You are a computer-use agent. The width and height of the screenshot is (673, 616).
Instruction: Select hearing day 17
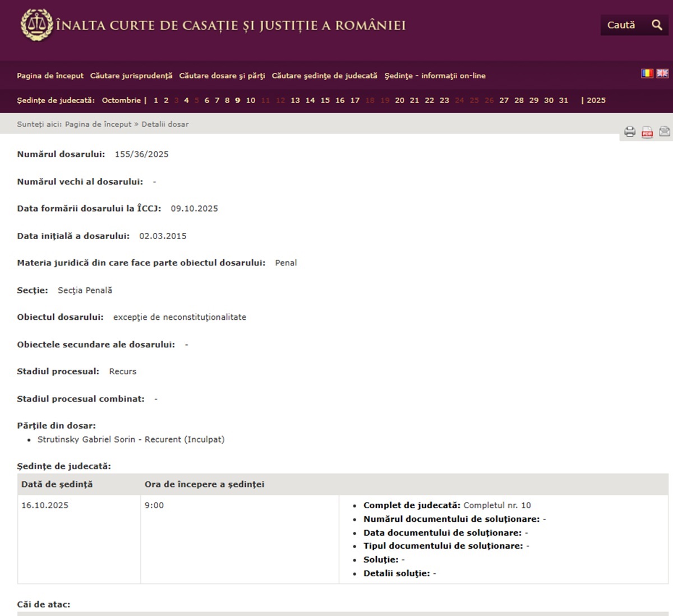click(355, 100)
